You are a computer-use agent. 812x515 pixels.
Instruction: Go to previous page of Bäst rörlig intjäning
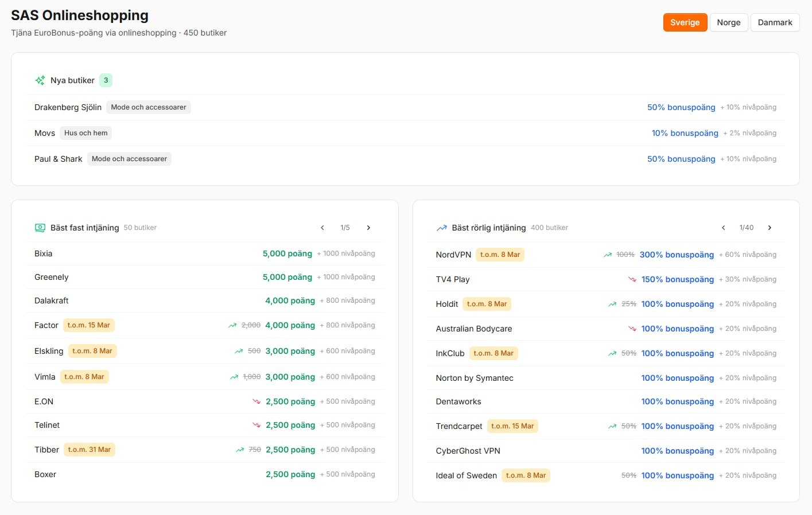(x=724, y=228)
